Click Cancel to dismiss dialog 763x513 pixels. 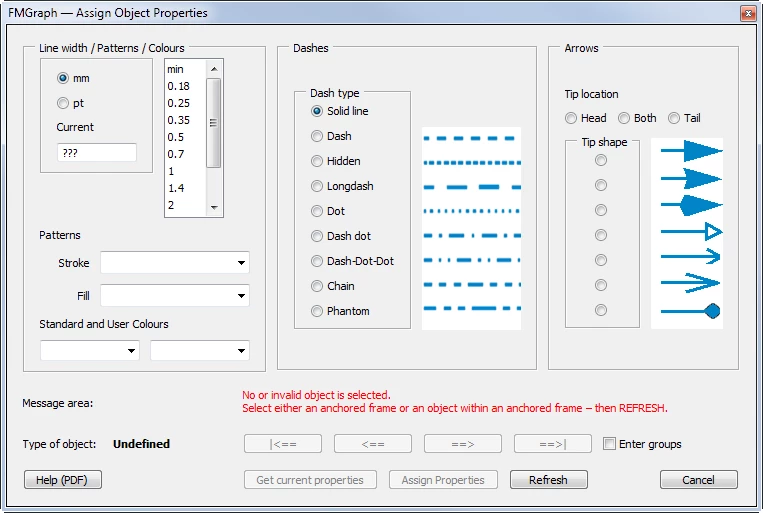(x=699, y=480)
